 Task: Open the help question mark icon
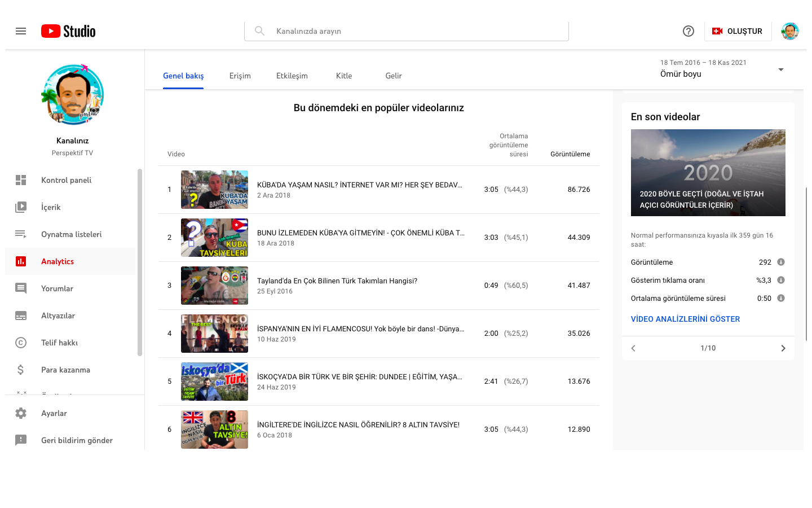tap(689, 31)
